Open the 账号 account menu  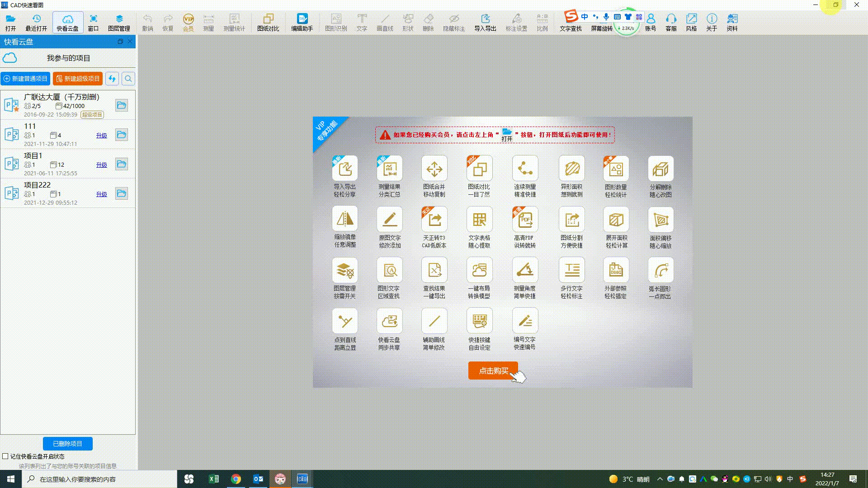click(651, 22)
